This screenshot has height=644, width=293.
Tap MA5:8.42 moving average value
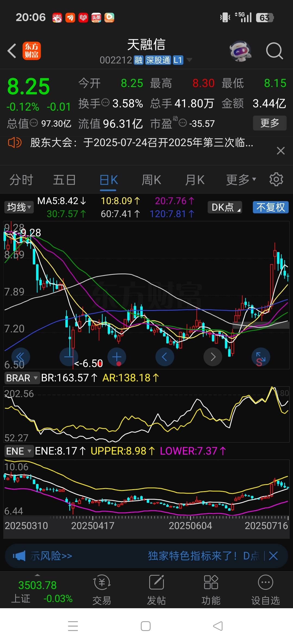point(62,201)
